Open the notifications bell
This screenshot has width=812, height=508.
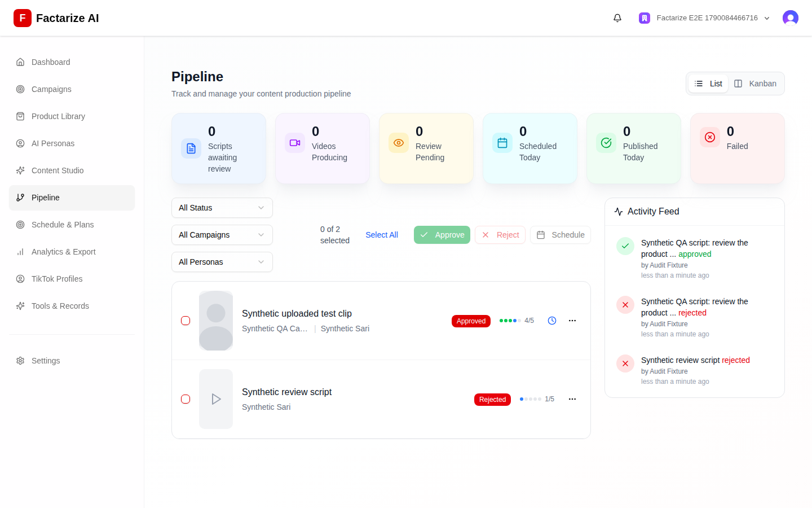point(617,18)
